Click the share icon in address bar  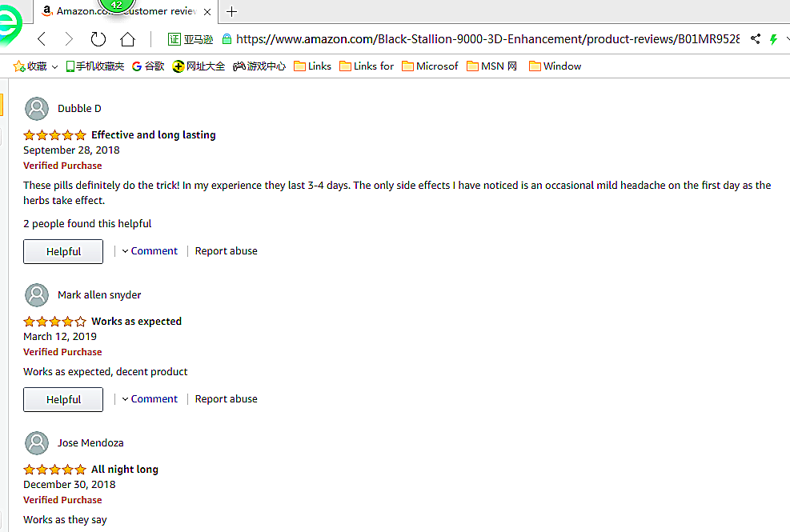coord(756,39)
